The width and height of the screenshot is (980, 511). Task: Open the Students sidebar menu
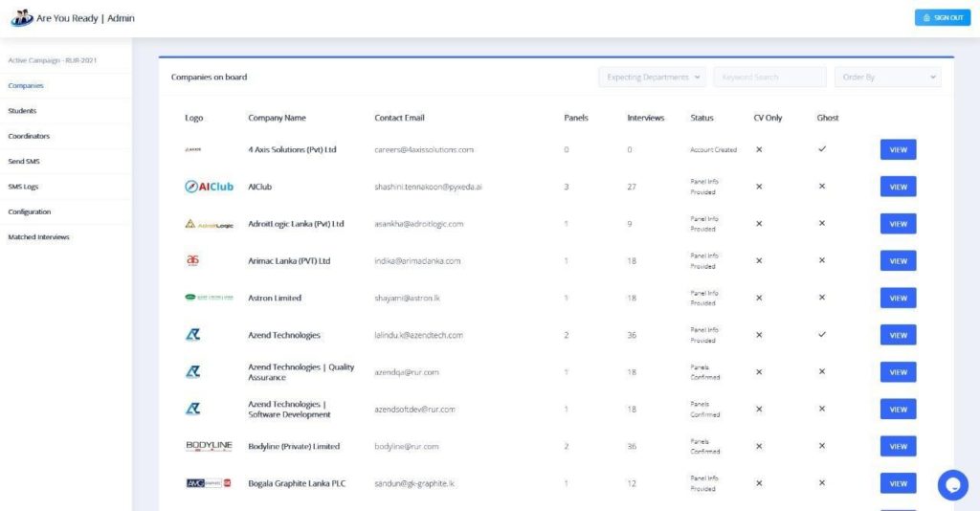tap(23, 111)
